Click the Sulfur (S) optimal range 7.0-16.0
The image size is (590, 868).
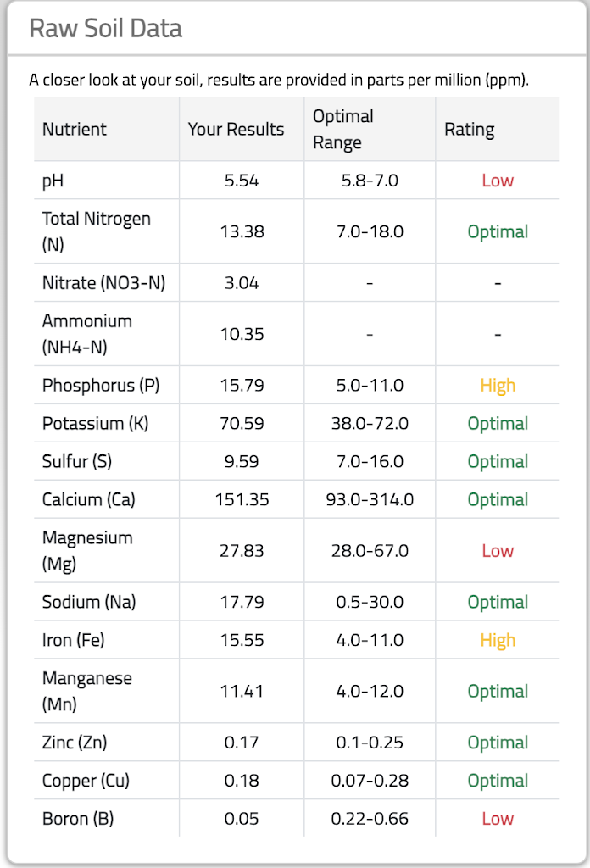point(370,462)
